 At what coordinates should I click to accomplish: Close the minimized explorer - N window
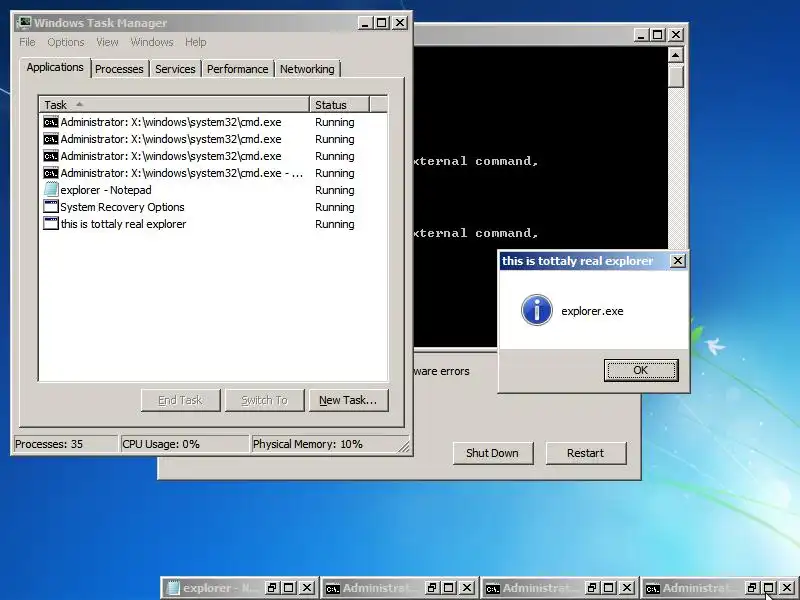pyautogui.click(x=306, y=588)
